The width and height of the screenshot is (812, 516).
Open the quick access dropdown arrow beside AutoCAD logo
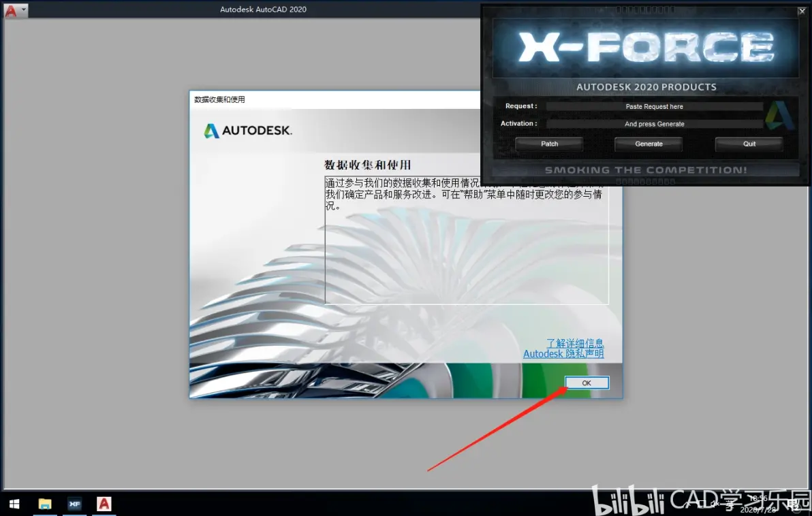(x=23, y=10)
